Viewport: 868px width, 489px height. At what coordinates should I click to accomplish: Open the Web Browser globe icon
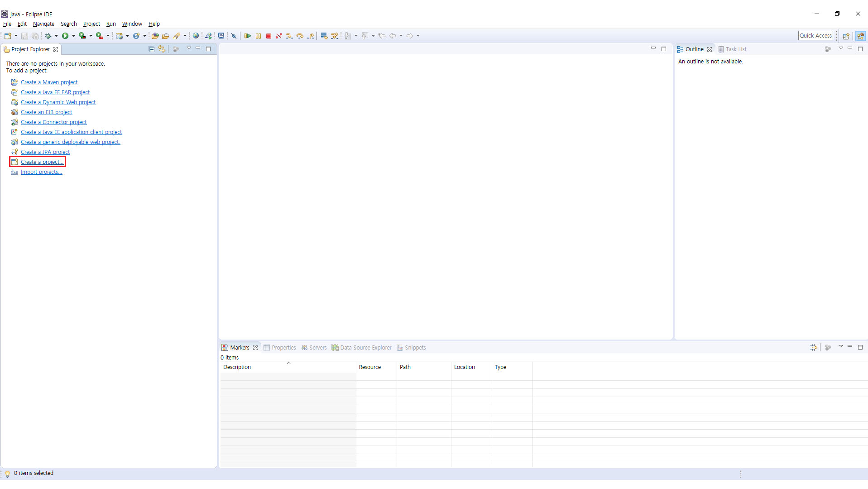196,36
